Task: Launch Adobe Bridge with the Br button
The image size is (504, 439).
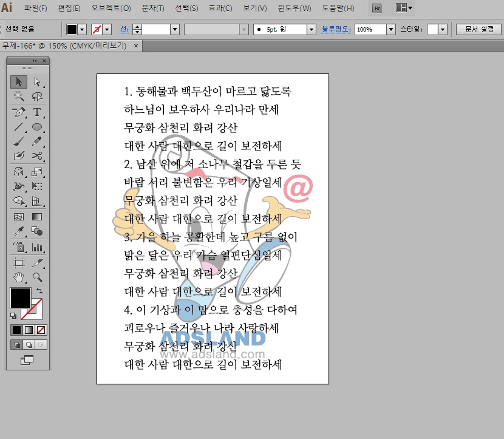Action: click(x=377, y=9)
